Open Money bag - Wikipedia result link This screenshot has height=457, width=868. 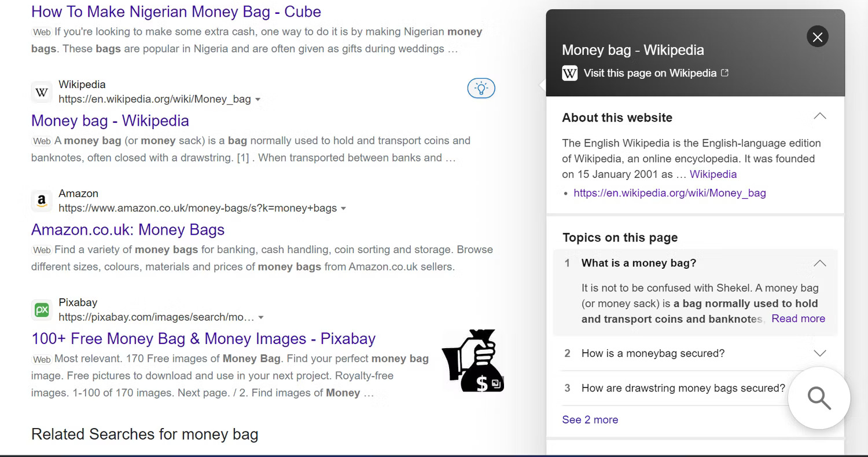pos(110,120)
